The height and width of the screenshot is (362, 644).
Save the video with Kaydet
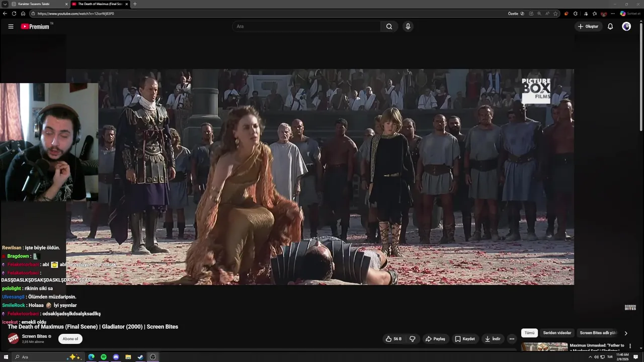[x=465, y=339]
